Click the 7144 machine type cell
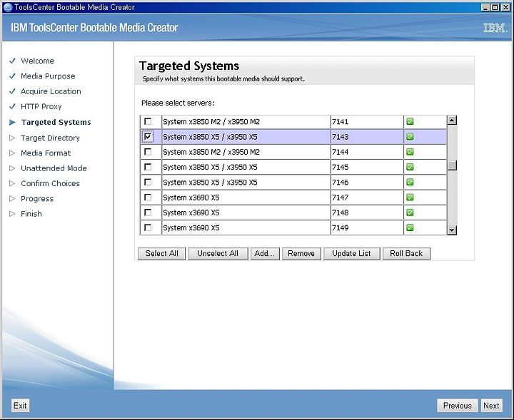The width and height of the screenshot is (514, 420). click(367, 152)
